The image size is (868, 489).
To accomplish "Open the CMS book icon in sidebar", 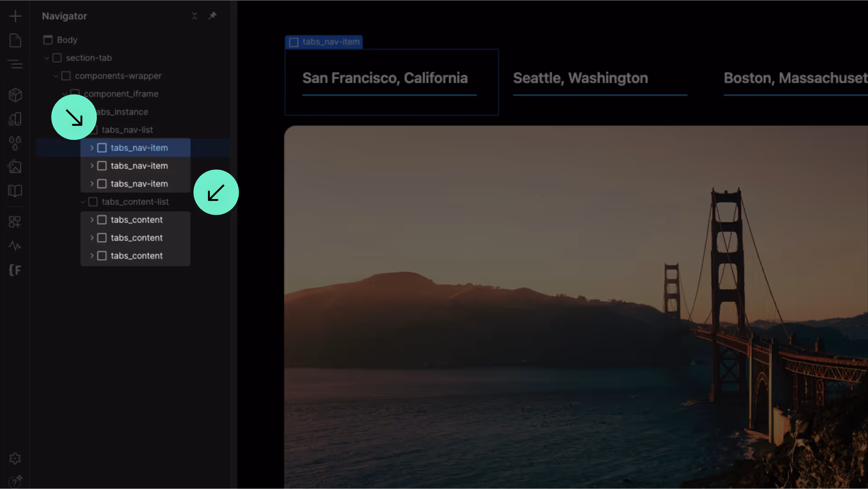I will (15, 191).
